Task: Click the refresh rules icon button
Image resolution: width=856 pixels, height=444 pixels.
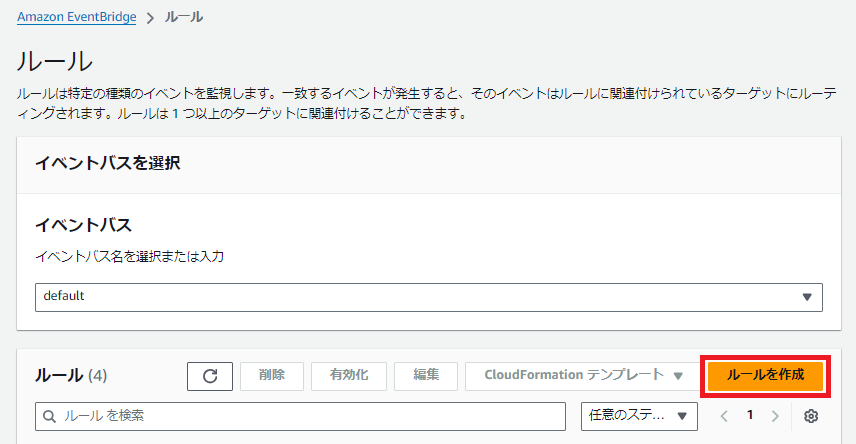Action: 210,376
